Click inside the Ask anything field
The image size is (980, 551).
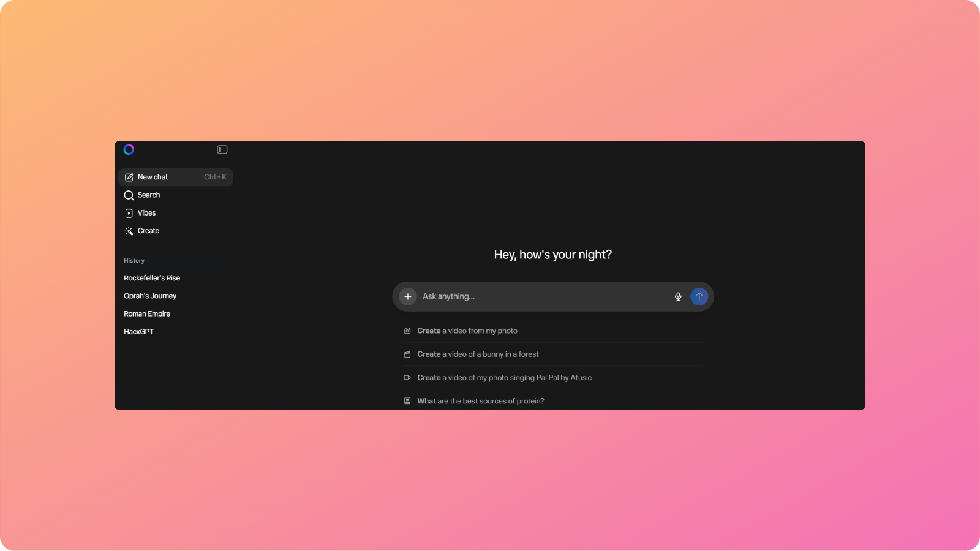(x=539, y=296)
